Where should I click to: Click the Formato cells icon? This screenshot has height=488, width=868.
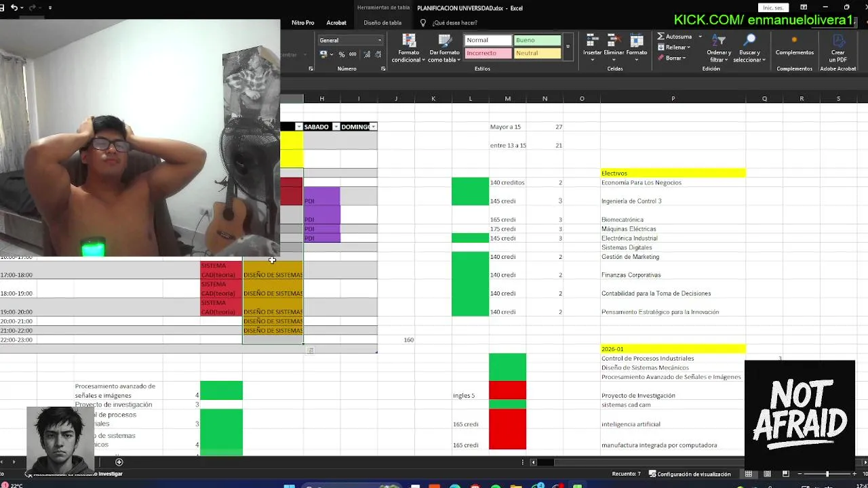tap(636, 41)
